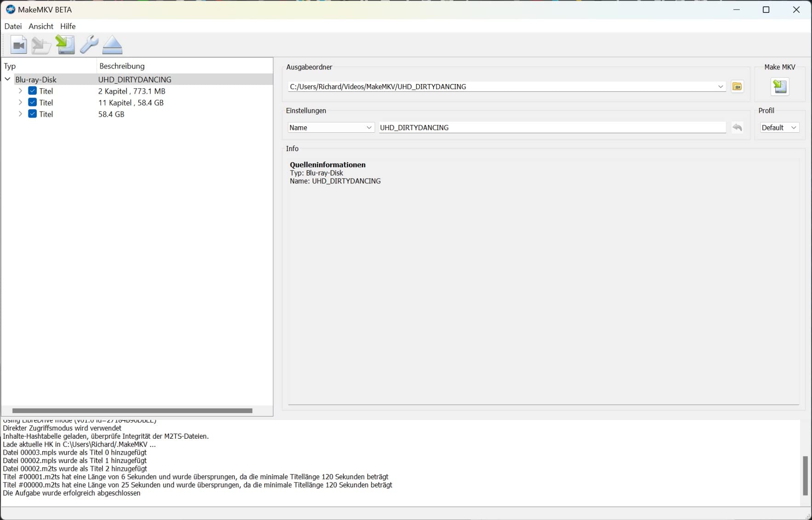Select the title row '2 Kapitel , 773.1 MB'
The height and width of the screenshot is (520, 812).
[137, 91]
